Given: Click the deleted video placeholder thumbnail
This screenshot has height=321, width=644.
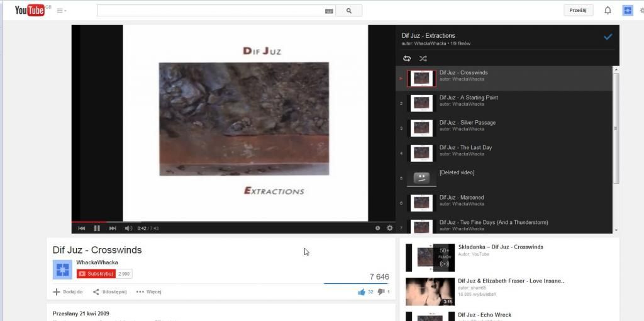Looking at the screenshot, I should click(x=421, y=178).
